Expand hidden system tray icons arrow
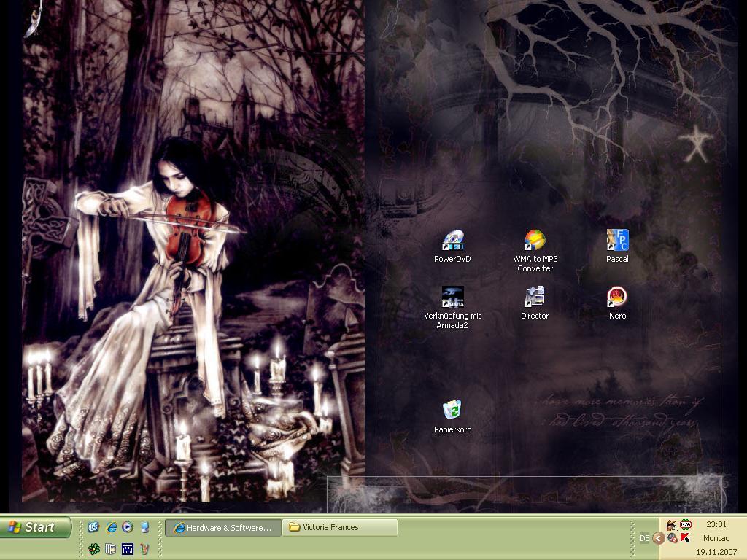 (x=658, y=538)
